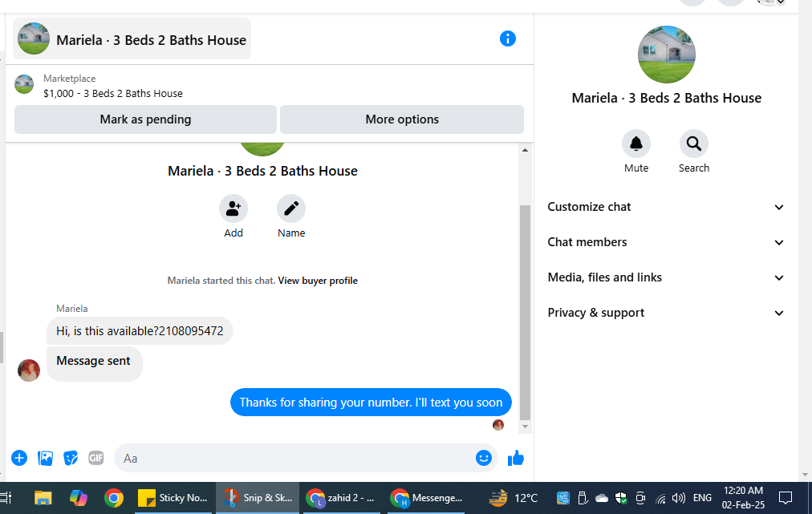Send a thumbs up like
Screen dimensions: 812x514
coord(516,458)
